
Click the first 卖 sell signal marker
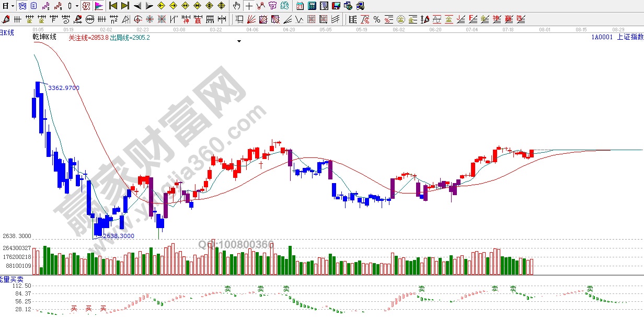pyautogui.click(x=228, y=288)
